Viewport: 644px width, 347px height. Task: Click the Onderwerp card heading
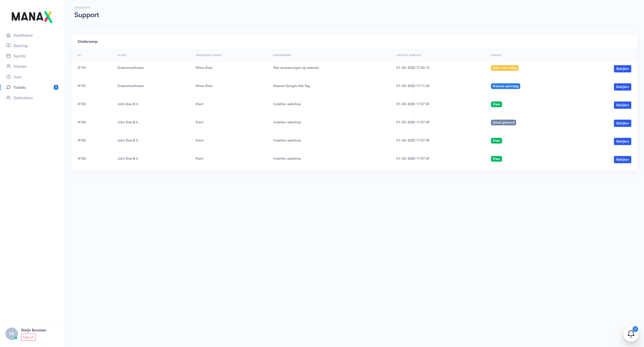tap(87, 41)
